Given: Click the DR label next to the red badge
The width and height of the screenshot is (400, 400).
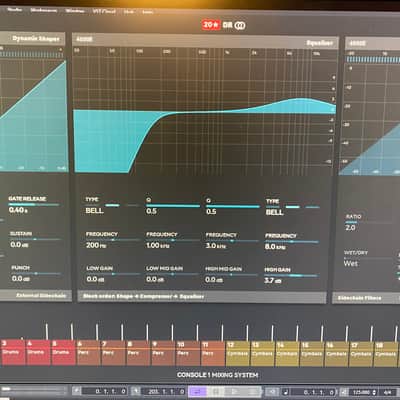Looking at the screenshot, I should pos(227,25).
